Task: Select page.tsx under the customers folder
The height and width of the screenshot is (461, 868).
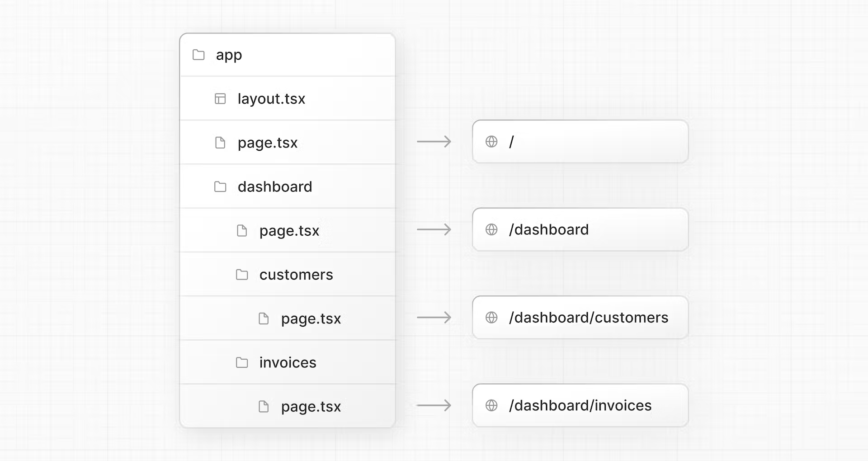Action: (x=311, y=318)
